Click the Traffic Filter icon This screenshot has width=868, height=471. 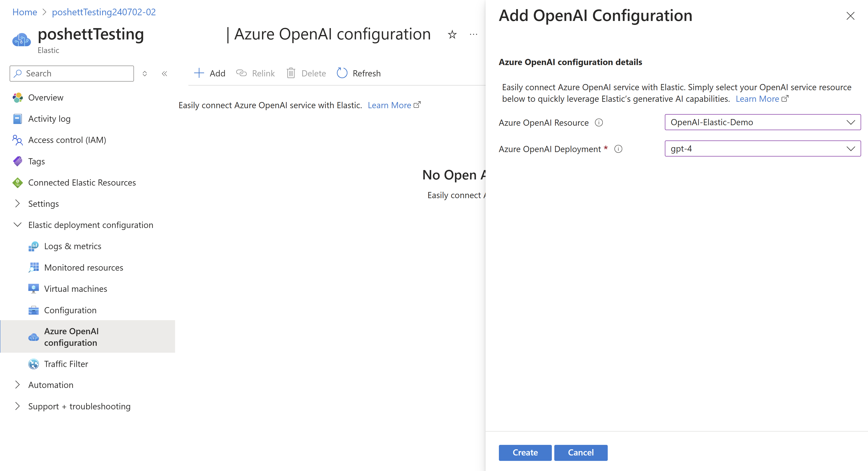pyautogui.click(x=33, y=364)
